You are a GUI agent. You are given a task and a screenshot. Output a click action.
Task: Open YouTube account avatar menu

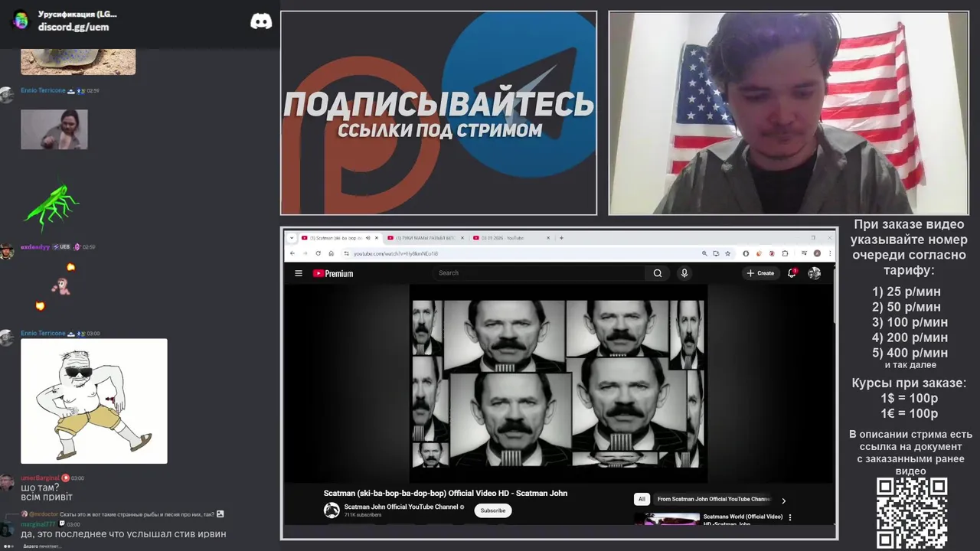coord(815,272)
